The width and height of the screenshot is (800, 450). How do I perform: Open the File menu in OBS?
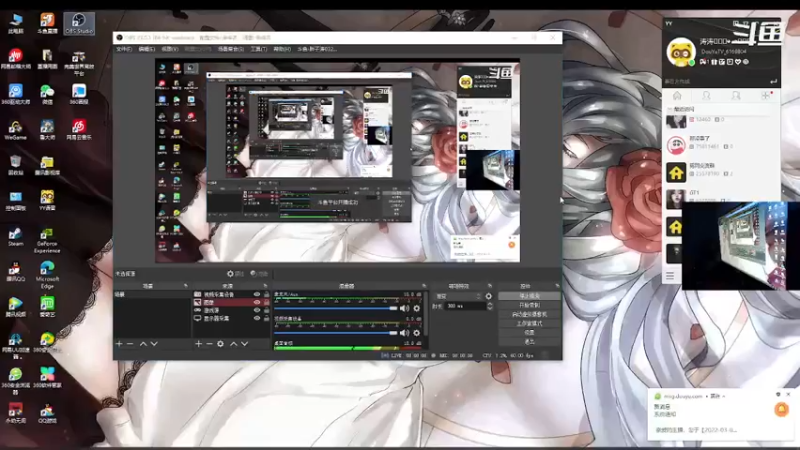[x=124, y=49]
